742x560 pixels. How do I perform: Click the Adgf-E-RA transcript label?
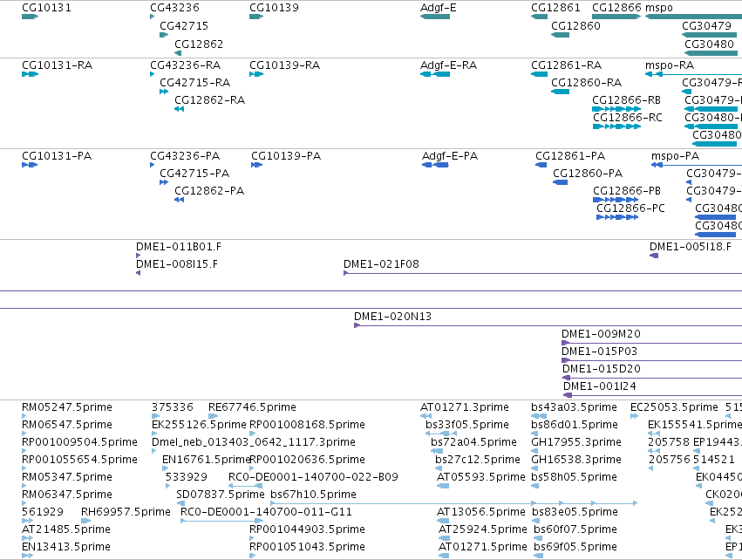449,65
